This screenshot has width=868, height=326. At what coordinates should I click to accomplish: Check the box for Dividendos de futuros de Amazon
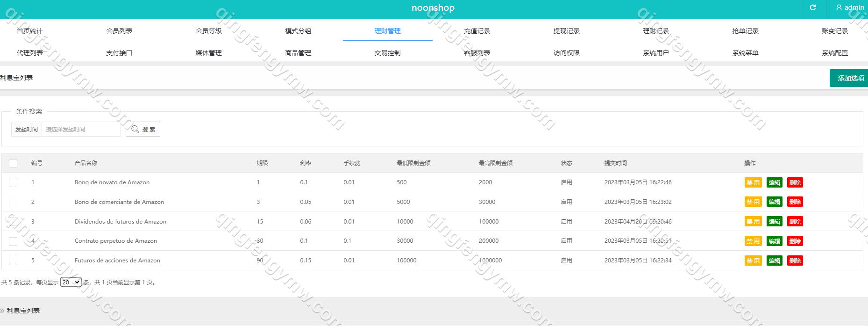pos(13,222)
